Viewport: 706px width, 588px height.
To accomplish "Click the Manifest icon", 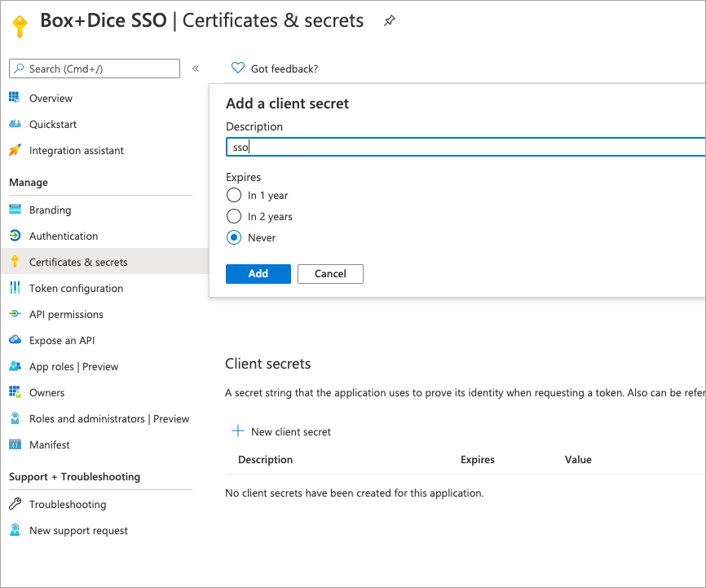I will [x=15, y=444].
